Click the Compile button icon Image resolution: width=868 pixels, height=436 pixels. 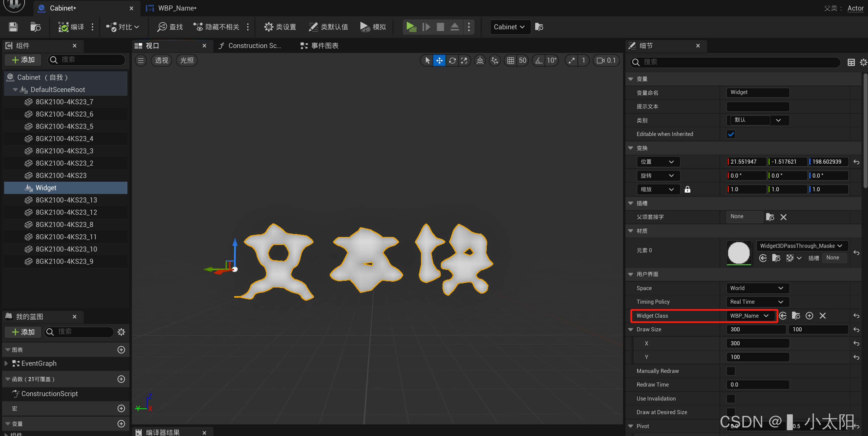pyautogui.click(x=63, y=27)
